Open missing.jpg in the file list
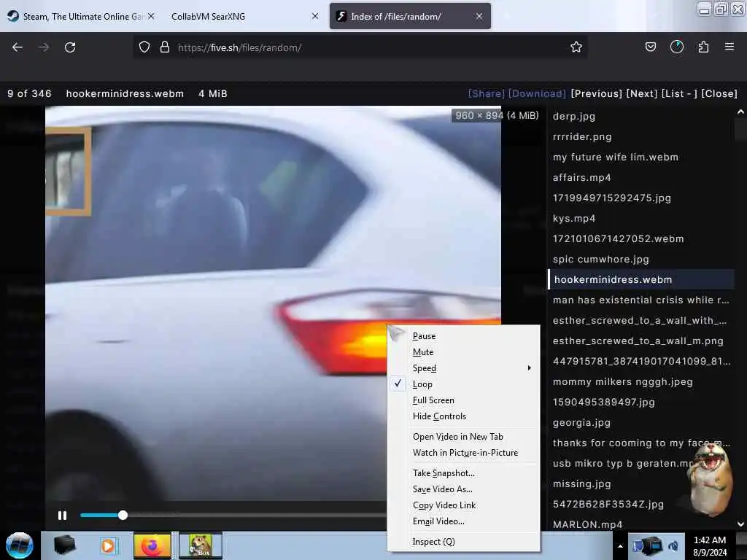 pyautogui.click(x=581, y=484)
